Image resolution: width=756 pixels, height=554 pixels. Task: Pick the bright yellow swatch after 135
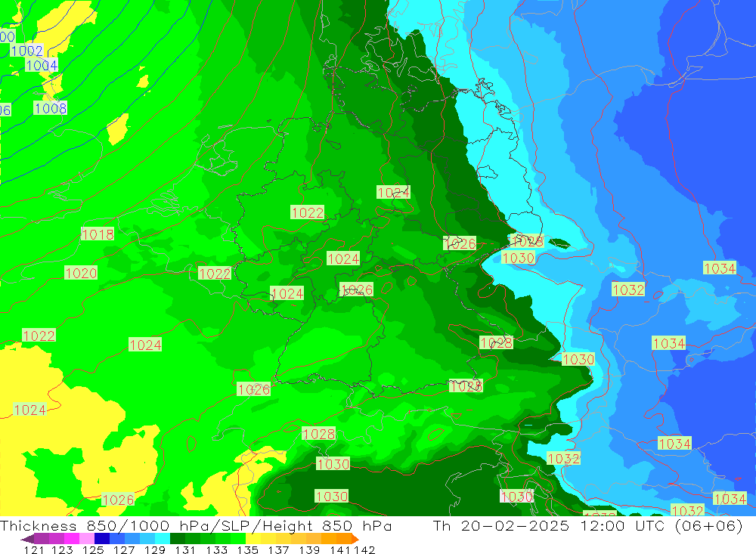click(253, 538)
